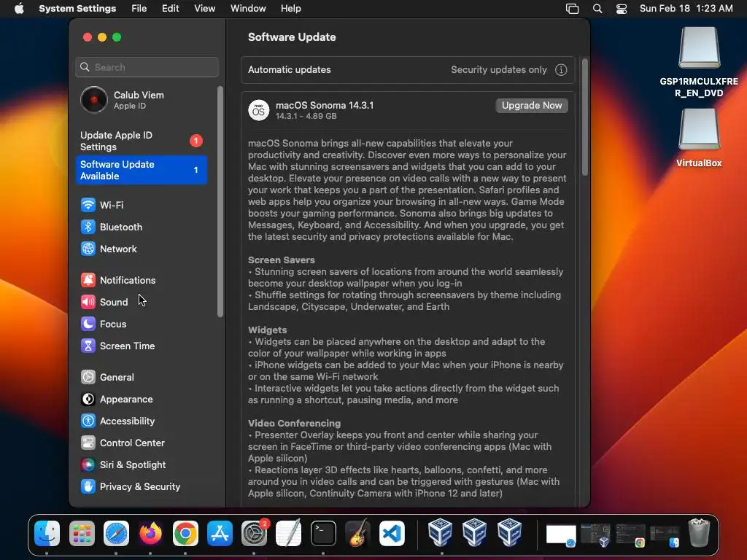This screenshot has width=747, height=560.
Task: Restore the minimized Safari window in Dock
Action: [x=561, y=534]
